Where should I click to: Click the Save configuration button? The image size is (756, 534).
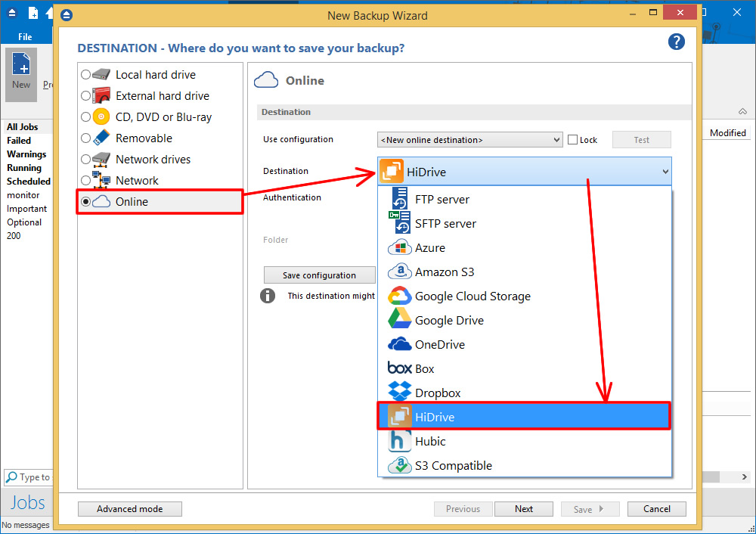tap(319, 275)
